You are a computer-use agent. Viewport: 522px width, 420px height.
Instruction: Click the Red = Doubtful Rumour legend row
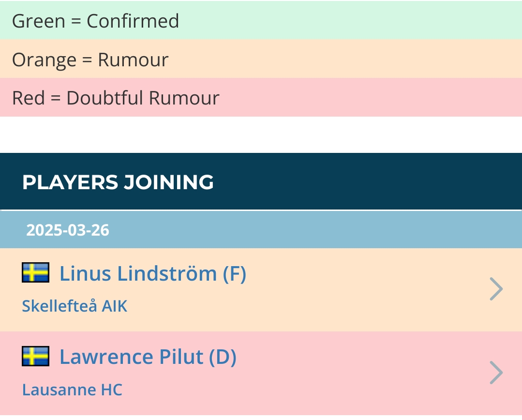click(x=261, y=97)
